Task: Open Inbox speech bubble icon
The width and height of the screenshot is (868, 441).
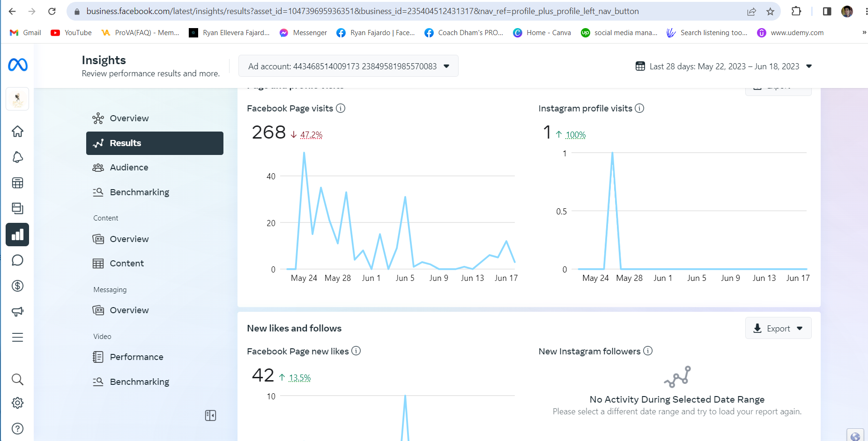Action: click(x=17, y=260)
